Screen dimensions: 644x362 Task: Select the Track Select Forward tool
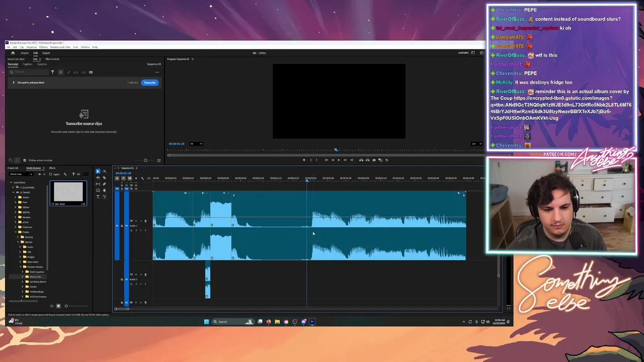click(104, 171)
